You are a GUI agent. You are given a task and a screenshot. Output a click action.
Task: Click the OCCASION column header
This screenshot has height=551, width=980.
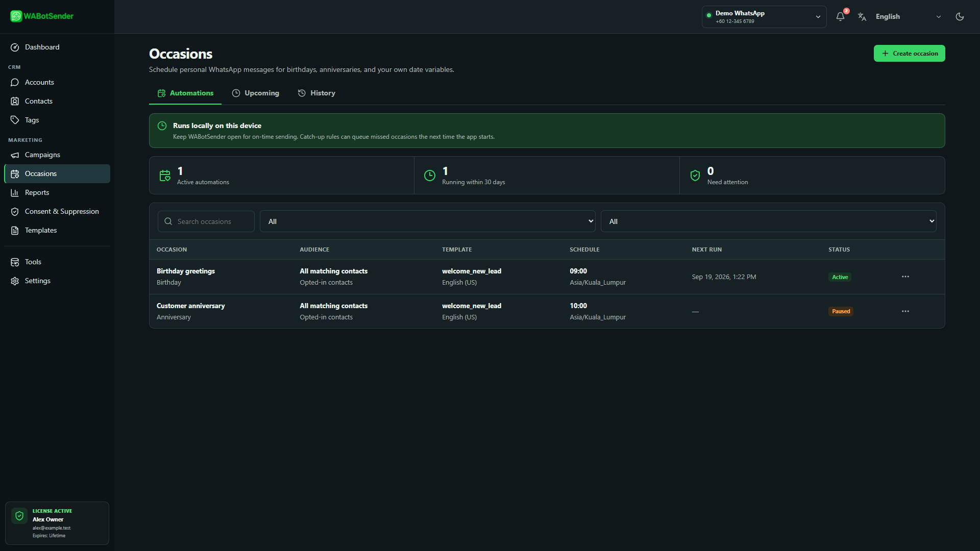[x=171, y=249]
